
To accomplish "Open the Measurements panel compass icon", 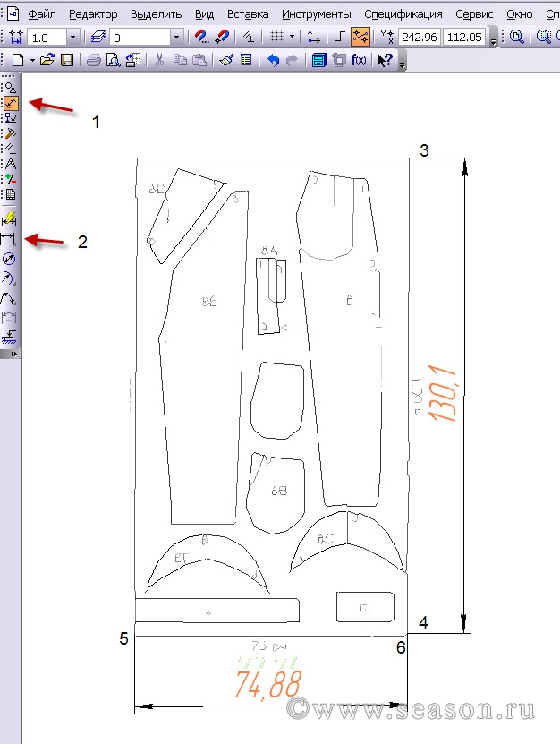I will point(11,164).
